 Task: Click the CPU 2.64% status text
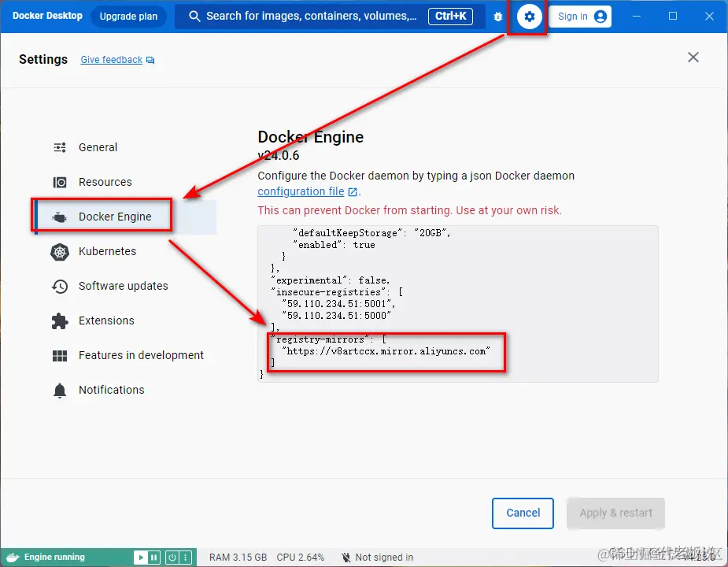coord(301,558)
